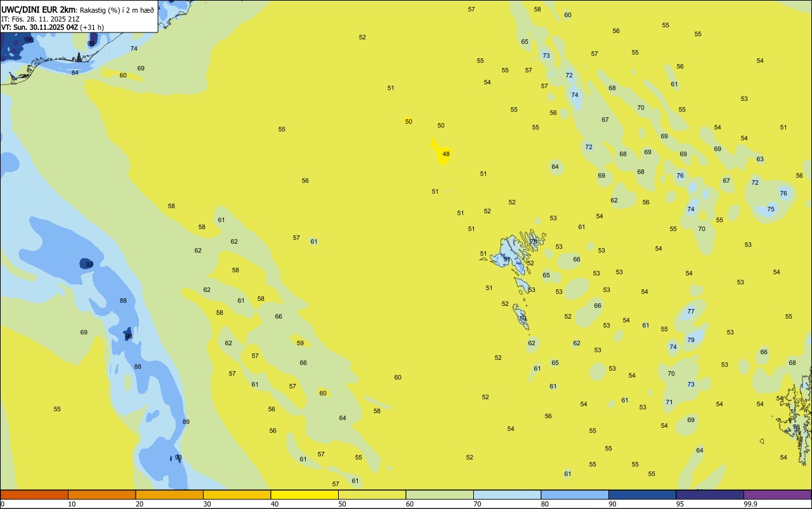Viewport: 812px width, 509px height.
Task: Select the '79' humidity value
Action: click(691, 340)
